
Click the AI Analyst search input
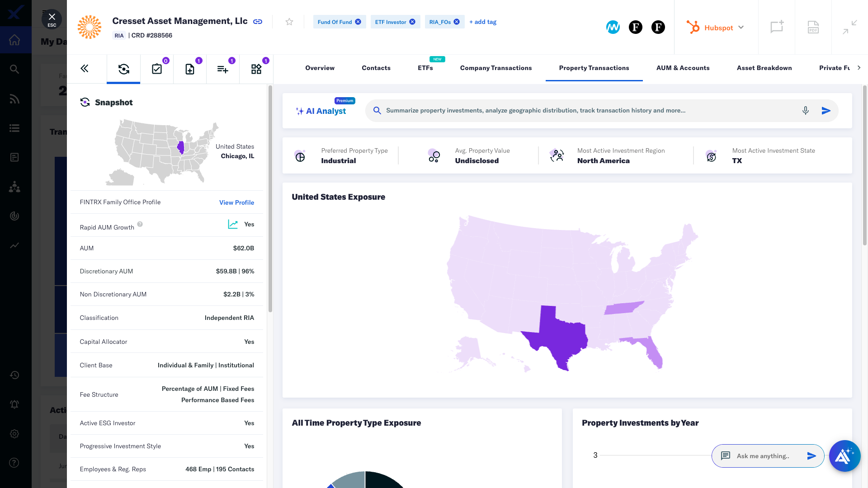point(588,111)
